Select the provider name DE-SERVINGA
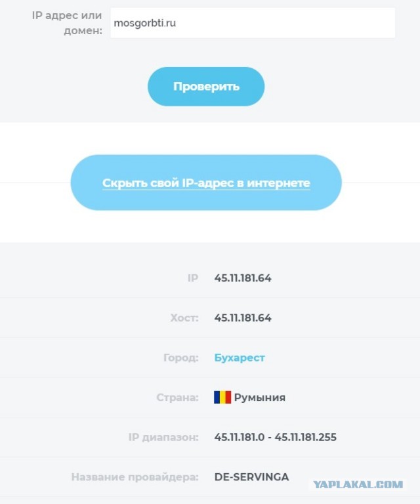Screen dimensions: 420x504 [251, 477]
